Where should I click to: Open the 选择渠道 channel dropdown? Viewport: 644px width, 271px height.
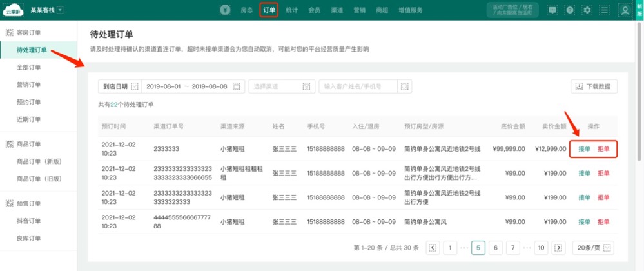[x=282, y=86]
